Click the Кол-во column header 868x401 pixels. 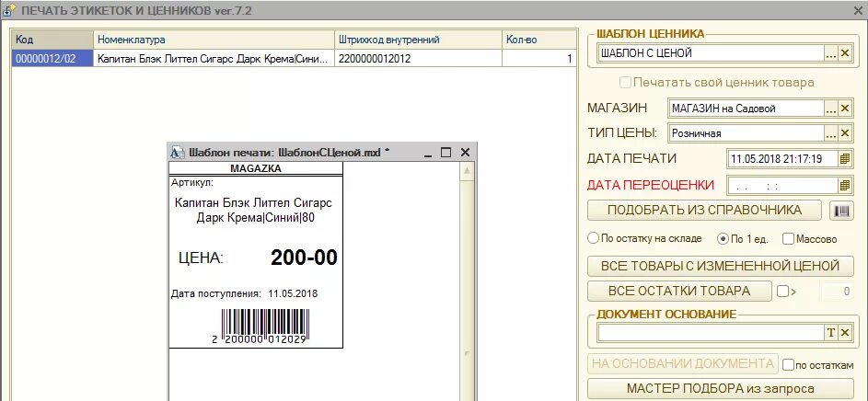(539, 40)
